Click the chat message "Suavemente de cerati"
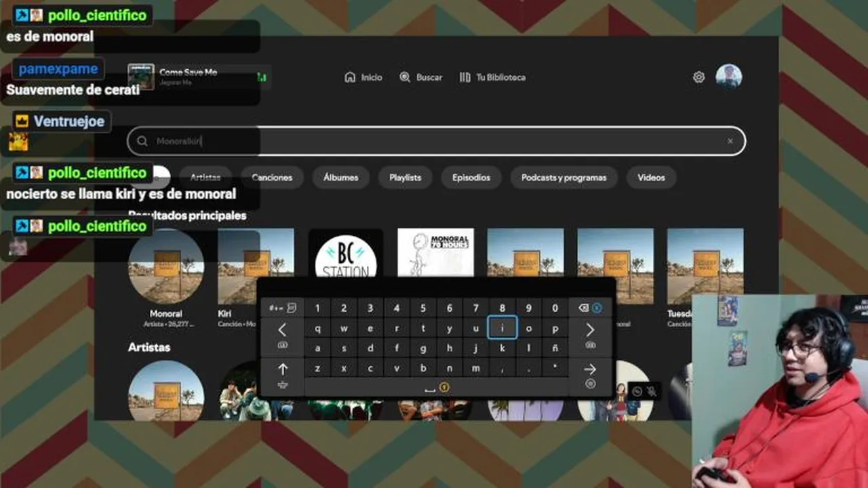 [73, 89]
